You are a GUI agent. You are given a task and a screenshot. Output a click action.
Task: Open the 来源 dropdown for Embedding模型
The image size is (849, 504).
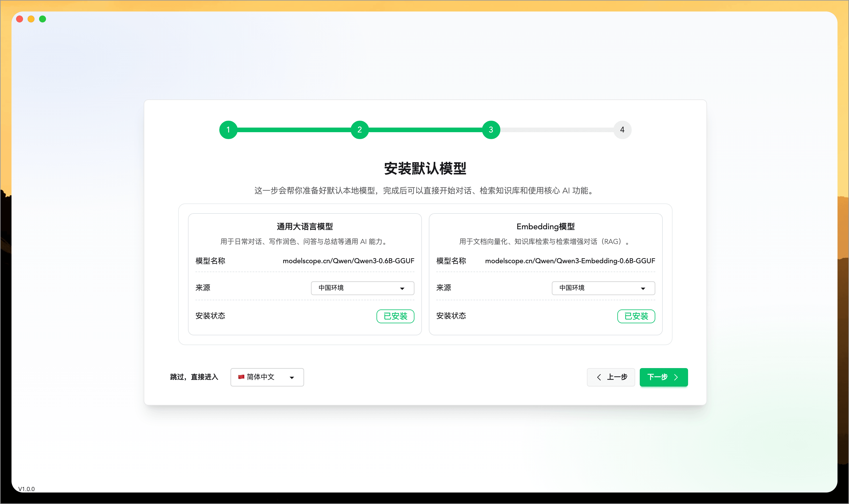(603, 288)
